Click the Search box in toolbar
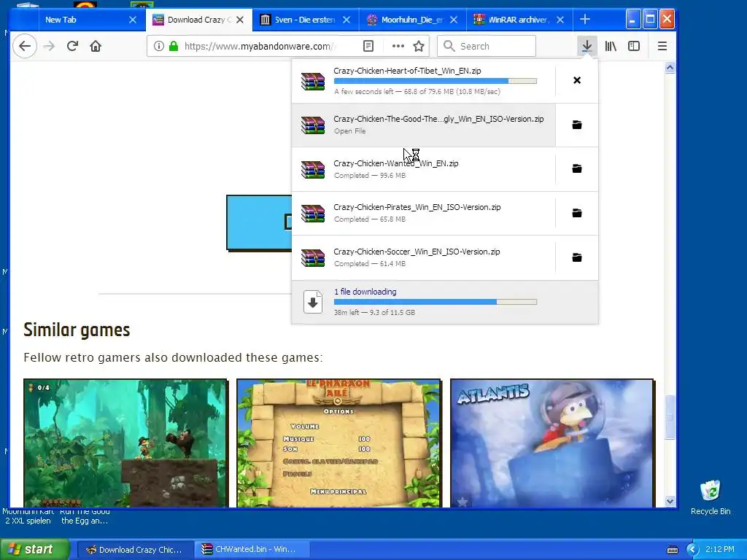The width and height of the screenshot is (747, 560). (487, 46)
